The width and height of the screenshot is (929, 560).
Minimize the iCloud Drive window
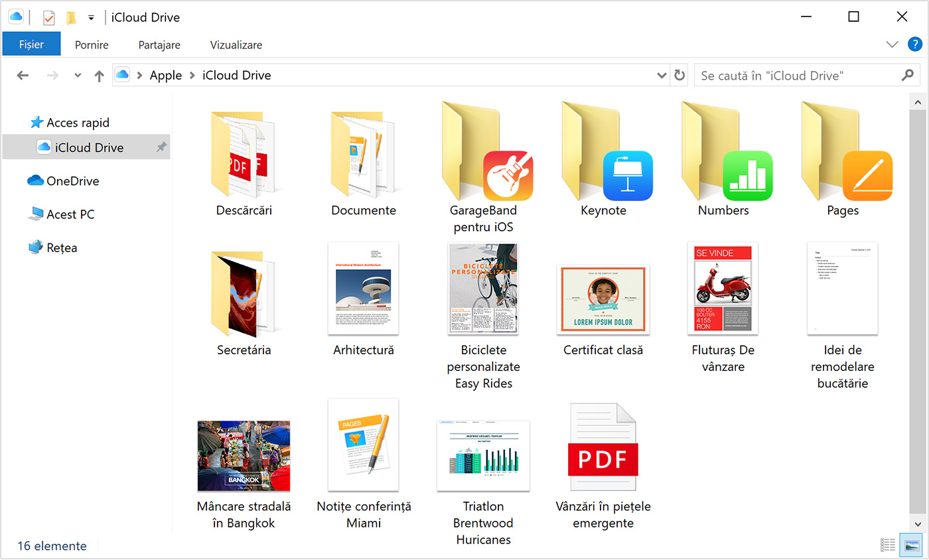pos(806,17)
